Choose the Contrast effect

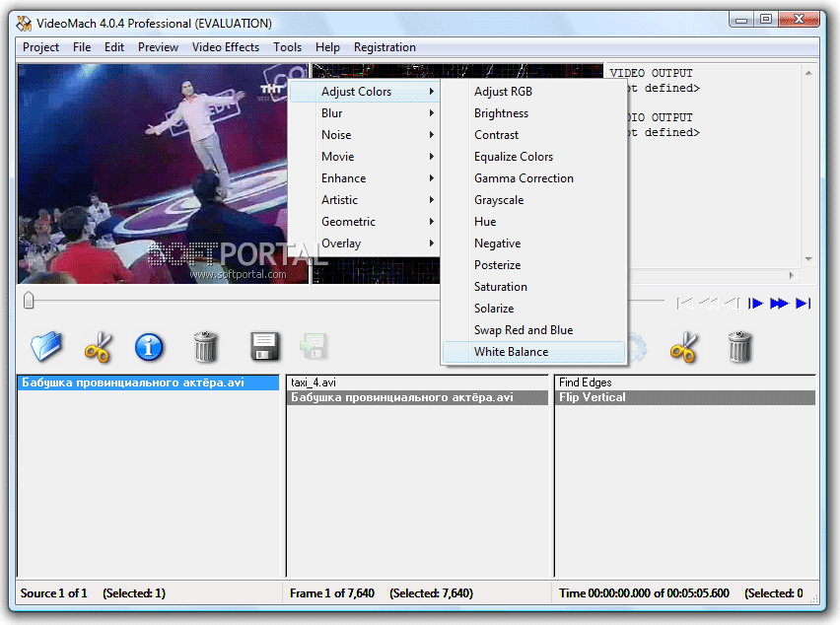[x=533, y=135]
